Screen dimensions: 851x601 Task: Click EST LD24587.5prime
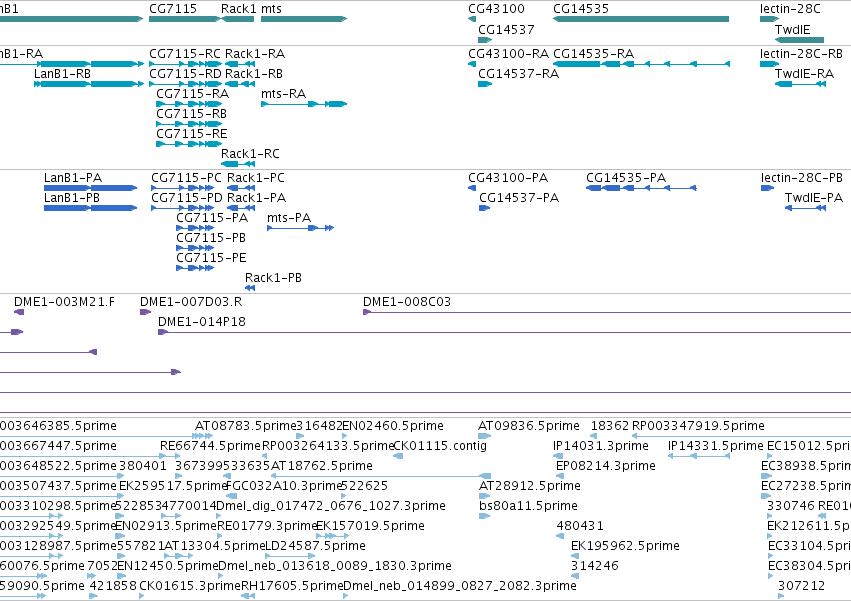tap(315, 547)
